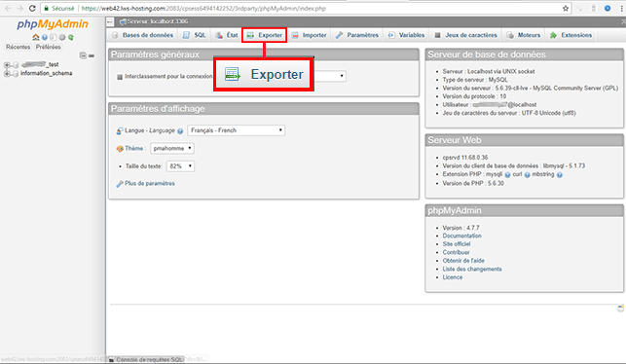Open the Contribuer link

point(456,253)
